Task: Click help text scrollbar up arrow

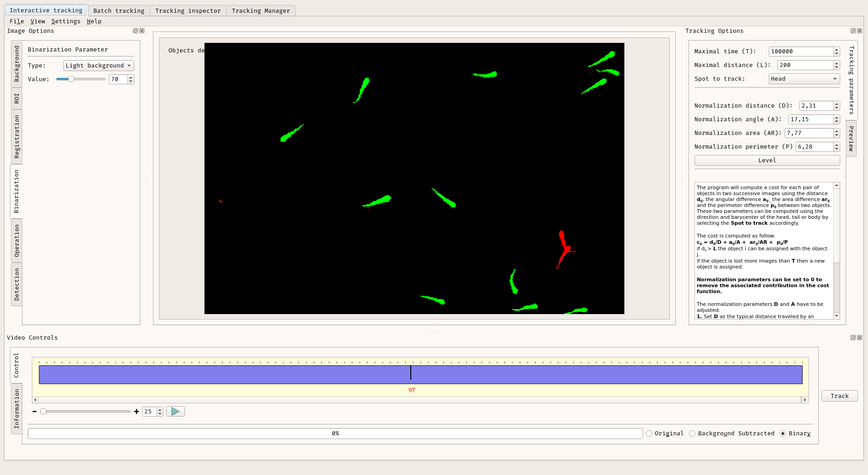Action: pos(837,186)
